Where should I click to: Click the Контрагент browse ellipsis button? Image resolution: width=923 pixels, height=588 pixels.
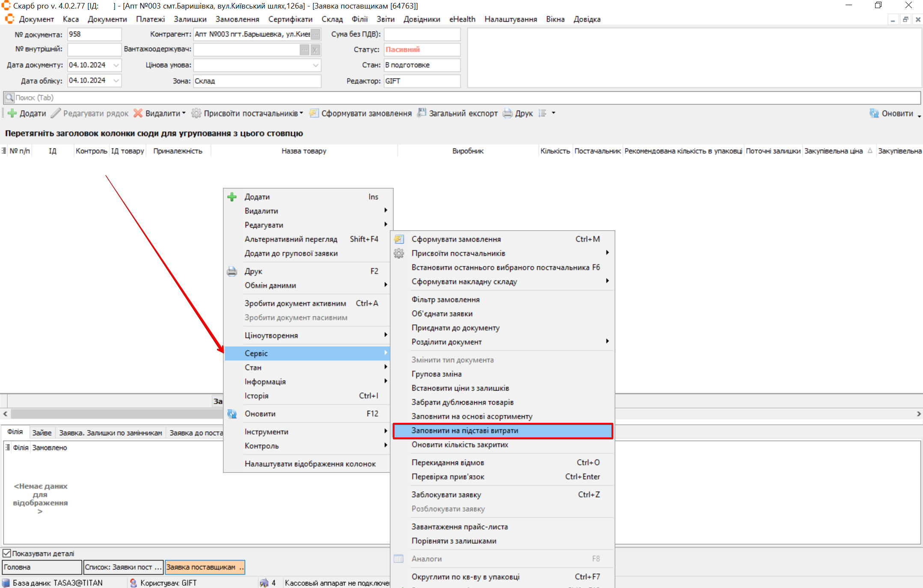pos(315,34)
